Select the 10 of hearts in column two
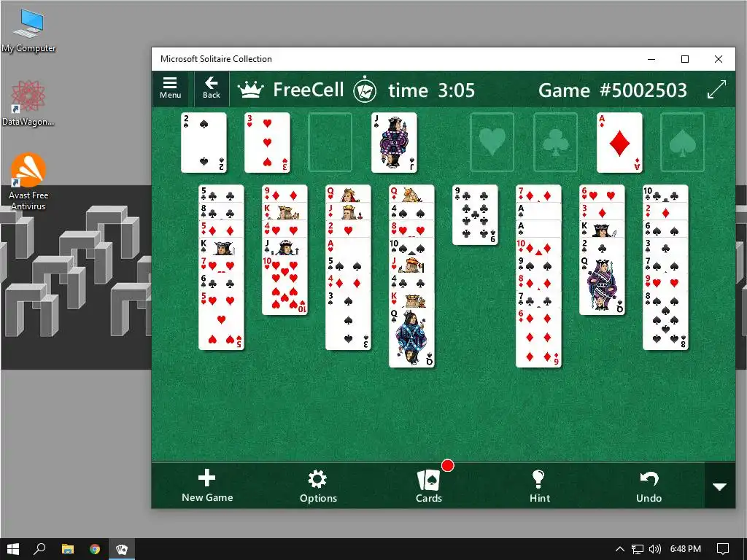Screen dimensions: 747x560 285,286
